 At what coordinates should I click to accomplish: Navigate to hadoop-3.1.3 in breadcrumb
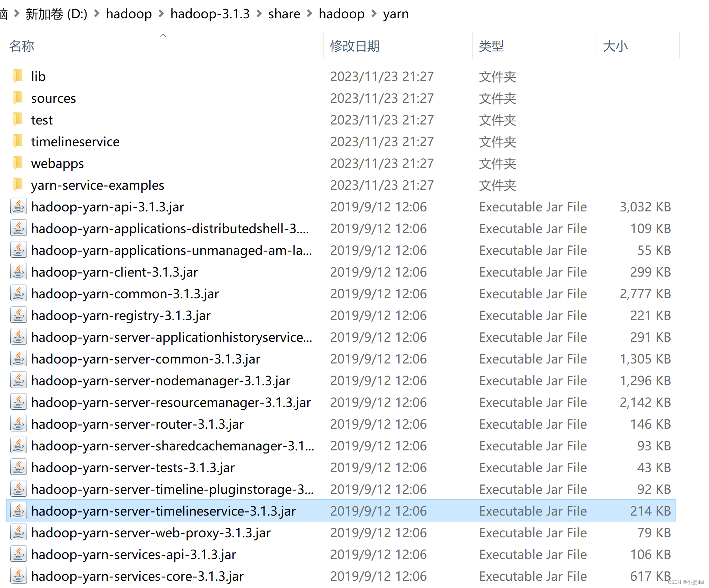click(x=210, y=14)
